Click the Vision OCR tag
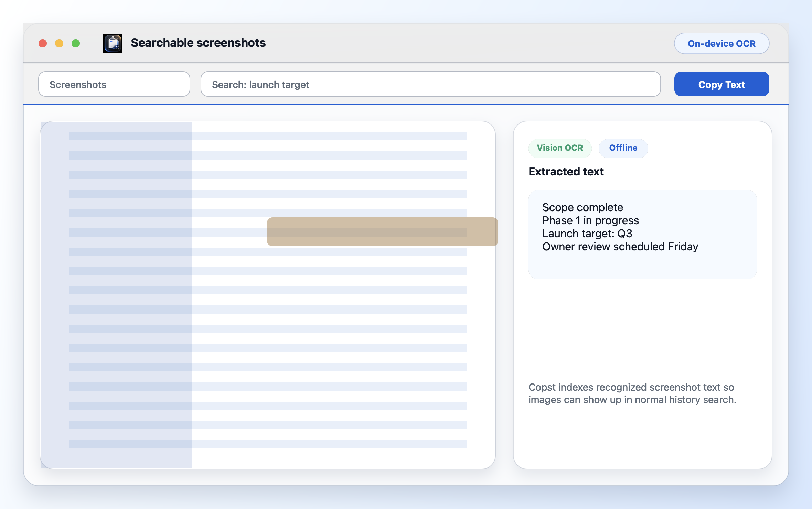The image size is (812, 509). coord(560,148)
